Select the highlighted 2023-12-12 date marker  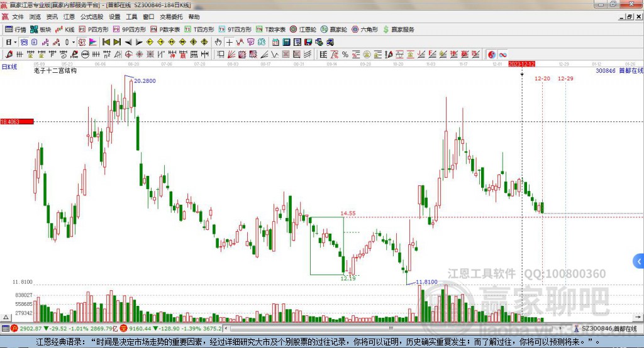click(x=521, y=64)
